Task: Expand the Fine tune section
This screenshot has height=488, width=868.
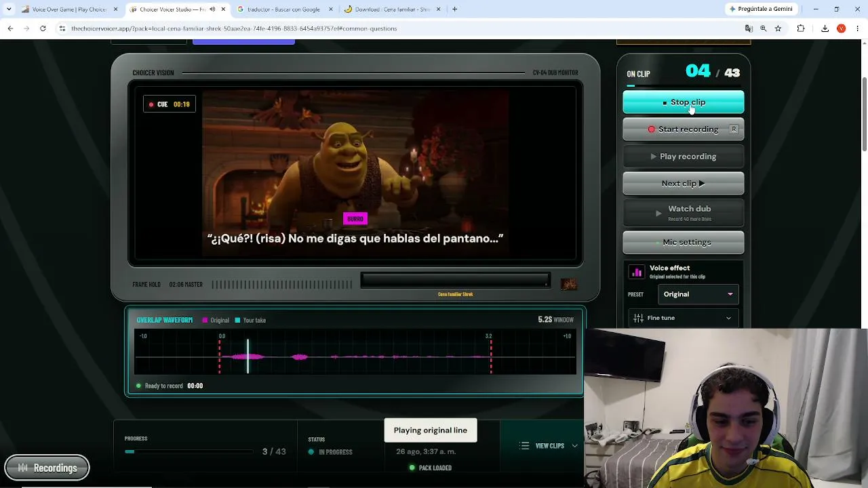Action: pyautogui.click(x=683, y=318)
